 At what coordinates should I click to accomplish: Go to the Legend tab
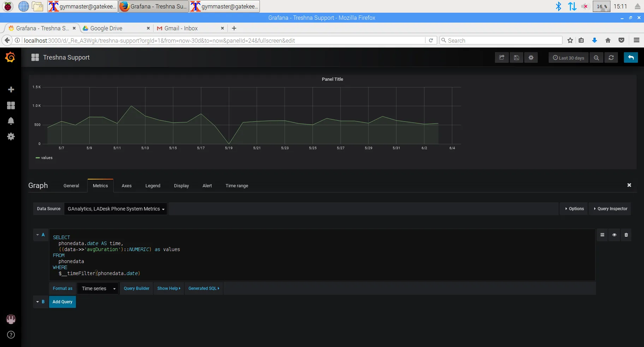point(153,186)
